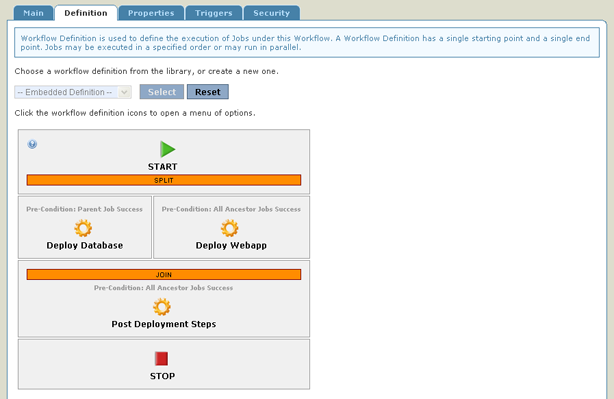Select the Definition tab
This screenshot has width=614, height=399.
[x=86, y=13]
